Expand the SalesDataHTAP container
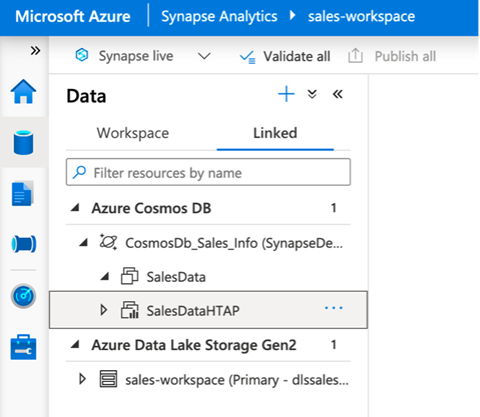 click(x=104, y=310)
